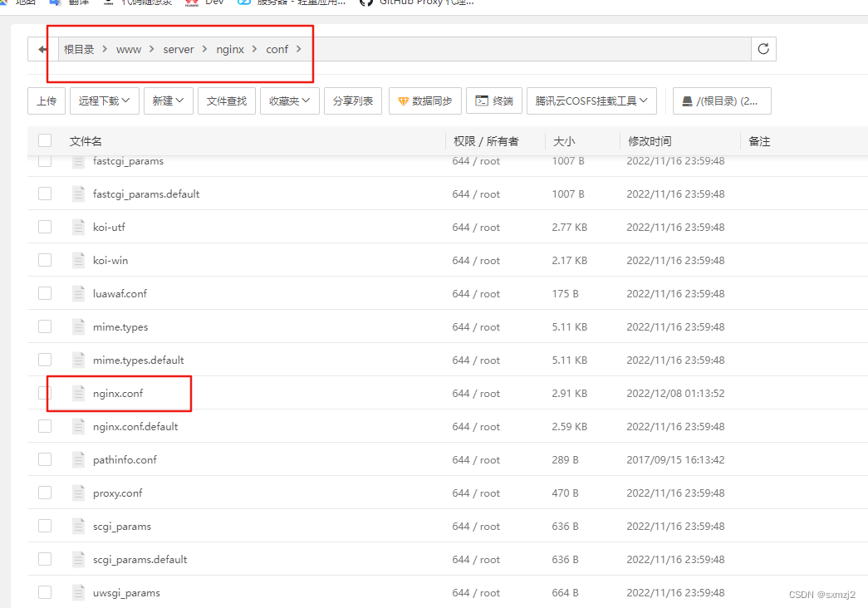Open the proxy.conf file name
Viewport: 868px width, 608px height.
click(x=117, y=493)
